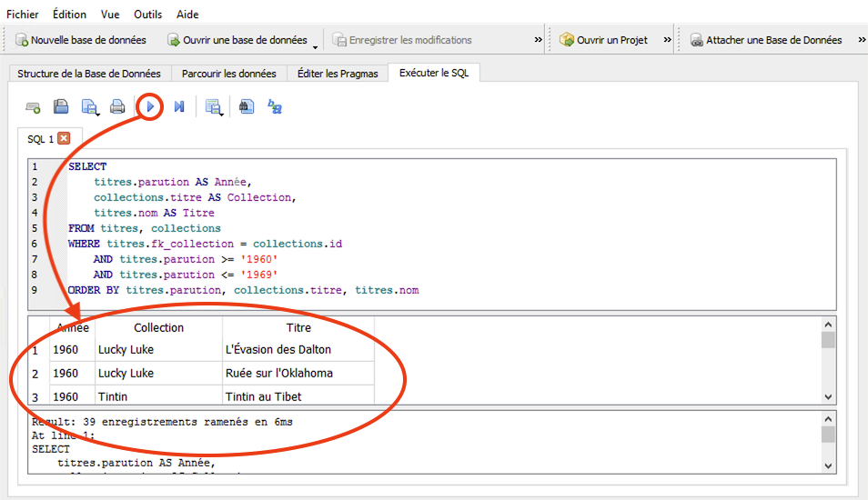The height and width of the screenshot is (500, 868).
Task: Click the print SQL icon
Action: tap(117, 107)
